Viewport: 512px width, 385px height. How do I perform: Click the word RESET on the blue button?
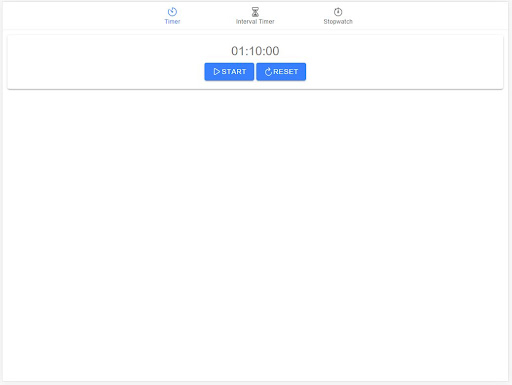click(286, 72)
